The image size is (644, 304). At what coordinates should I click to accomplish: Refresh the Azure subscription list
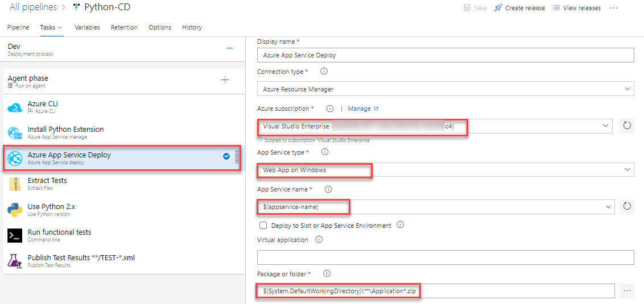[x=627, y=126]
